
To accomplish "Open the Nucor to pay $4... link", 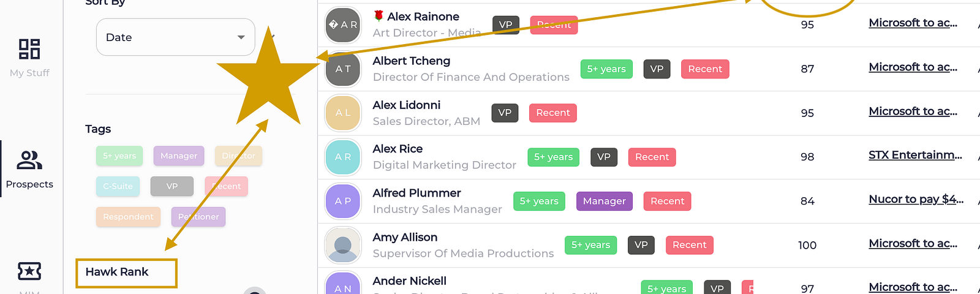I will tap(916, 199).
